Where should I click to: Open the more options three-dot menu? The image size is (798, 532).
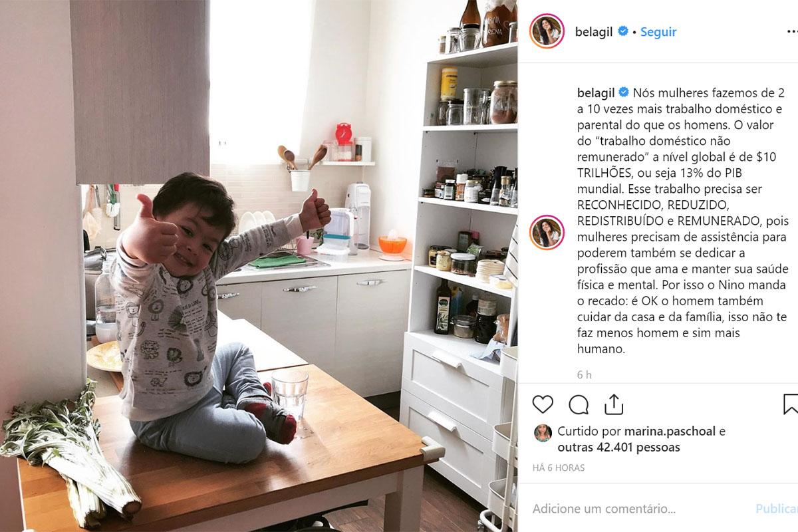pos(790,31)
